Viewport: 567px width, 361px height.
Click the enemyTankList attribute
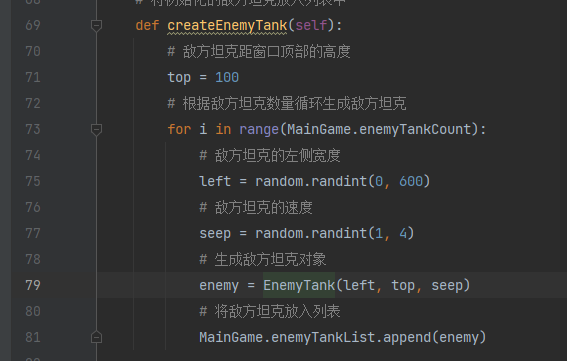pos(323,337)
